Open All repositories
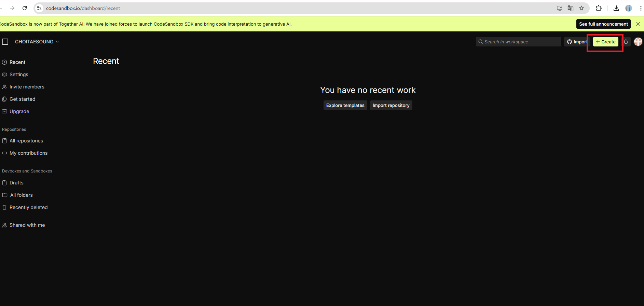 (x=26, y=141)
